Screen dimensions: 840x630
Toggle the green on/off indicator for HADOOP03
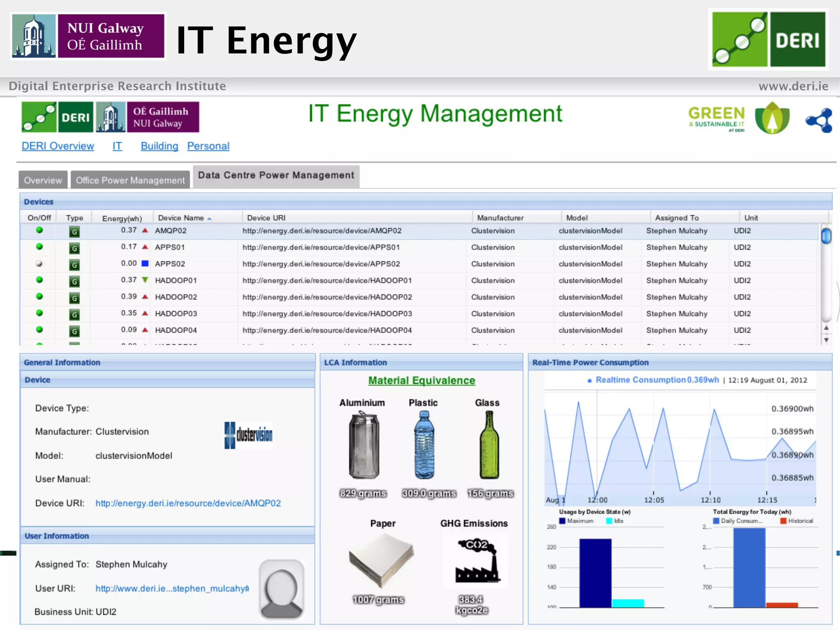point(39,313)
